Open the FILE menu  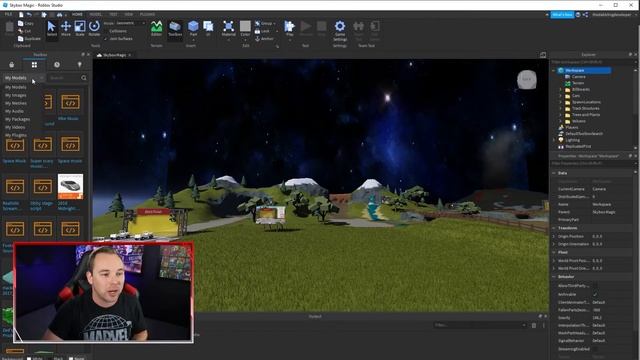pyautogui.click(x=8, y=14)
